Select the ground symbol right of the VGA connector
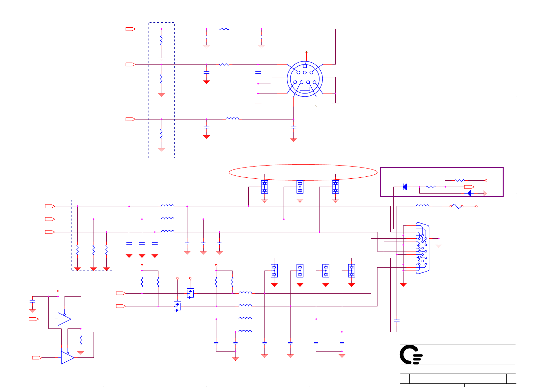Viewport: 555px width, 392px height. click(439, 246)
